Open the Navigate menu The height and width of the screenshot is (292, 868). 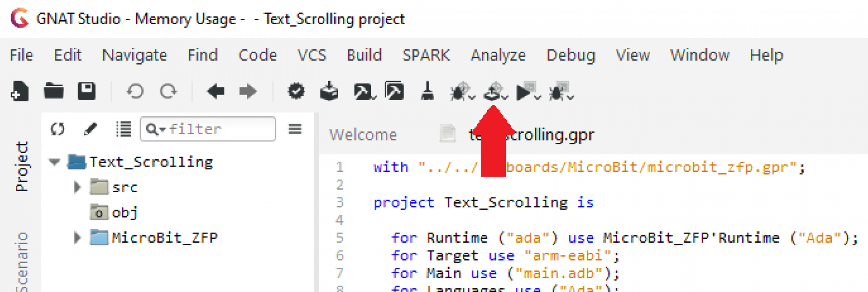coord(135,55)
